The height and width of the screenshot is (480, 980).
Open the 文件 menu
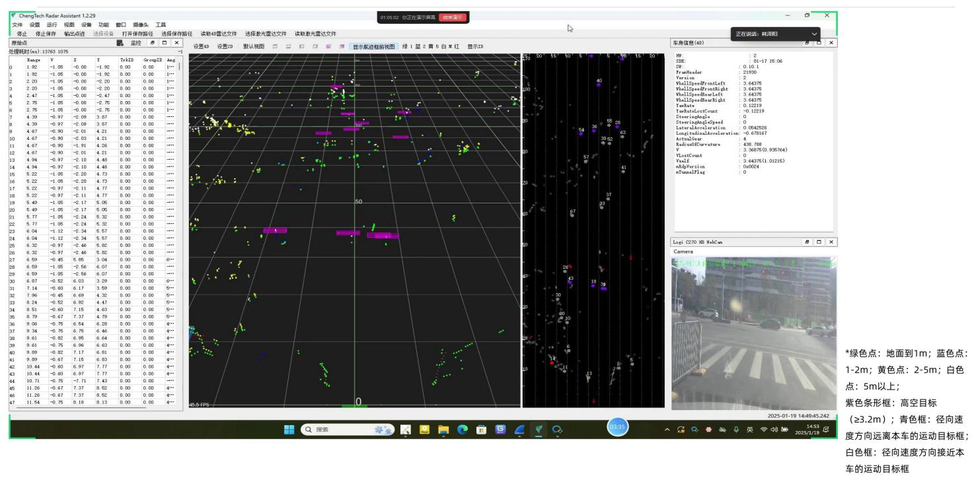(17, 24)
